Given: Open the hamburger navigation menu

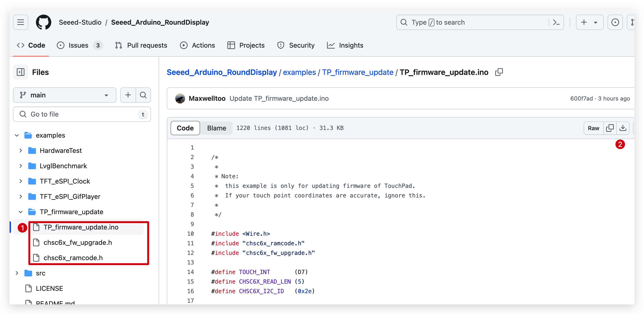Looking at the screenshot, I should [21, 22].
